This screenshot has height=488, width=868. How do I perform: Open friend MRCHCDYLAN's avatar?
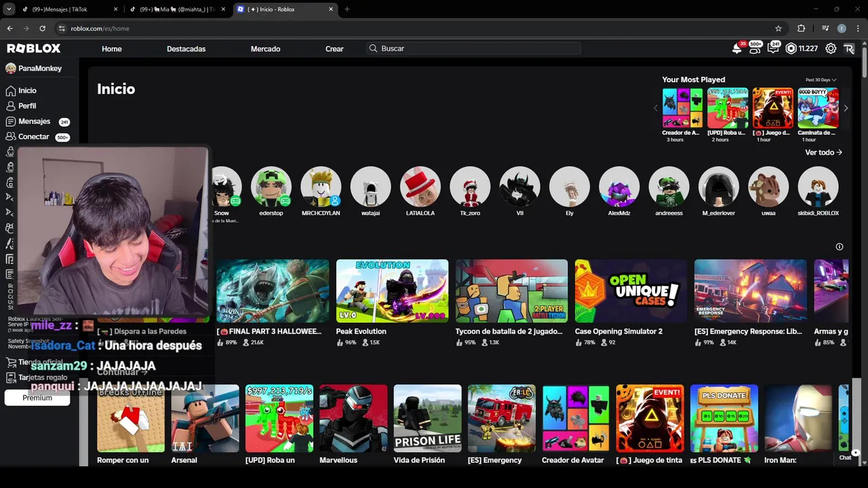coord(321,186)
